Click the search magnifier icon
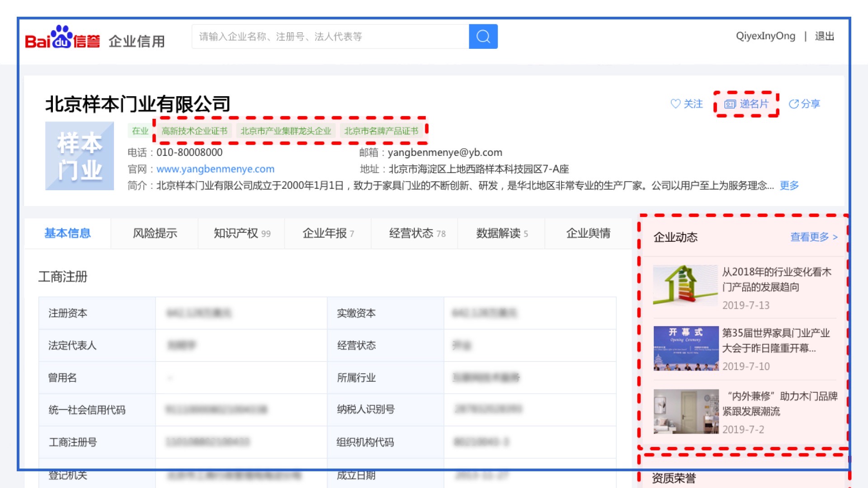 [483, 37]
